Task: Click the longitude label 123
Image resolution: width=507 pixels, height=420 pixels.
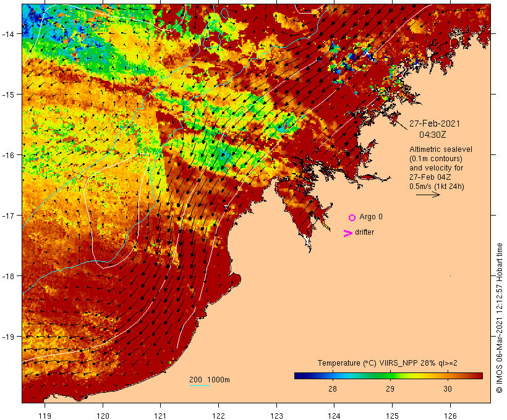Action: click(x=276, y=416)
